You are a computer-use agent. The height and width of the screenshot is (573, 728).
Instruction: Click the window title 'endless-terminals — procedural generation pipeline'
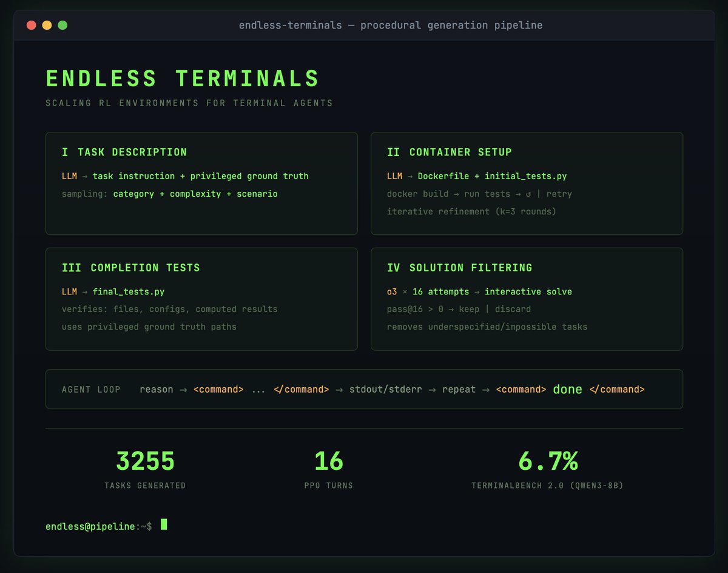point(391,25)
